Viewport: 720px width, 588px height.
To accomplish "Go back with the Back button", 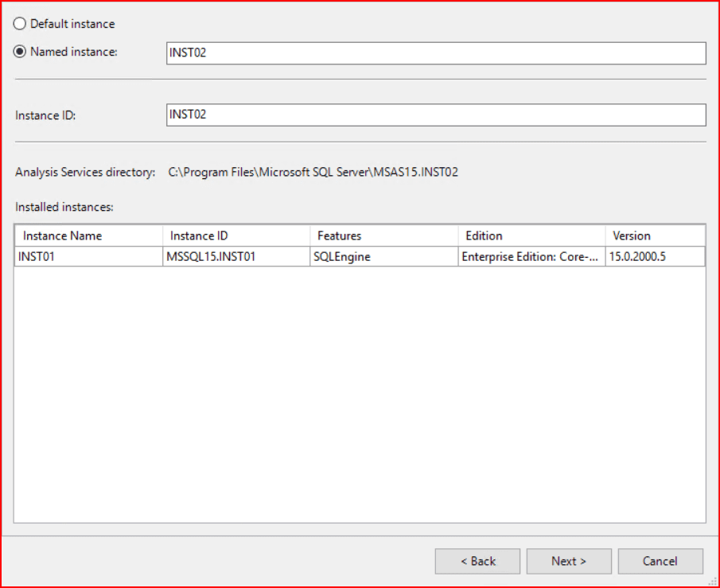I will [477, 561].
